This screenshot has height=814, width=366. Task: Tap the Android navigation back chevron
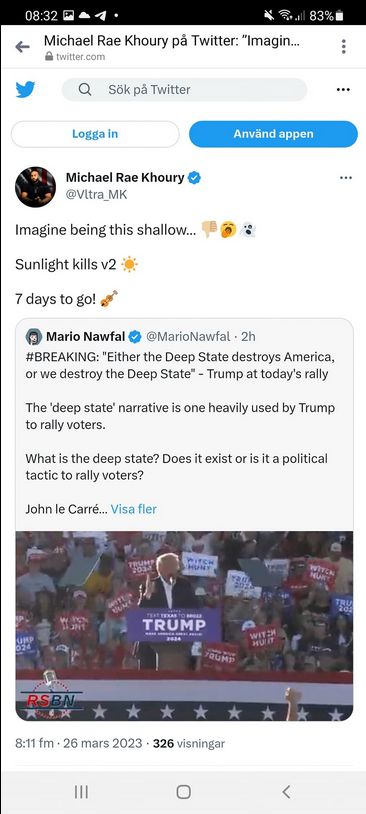pyautogui.click(x=286, y=792)
